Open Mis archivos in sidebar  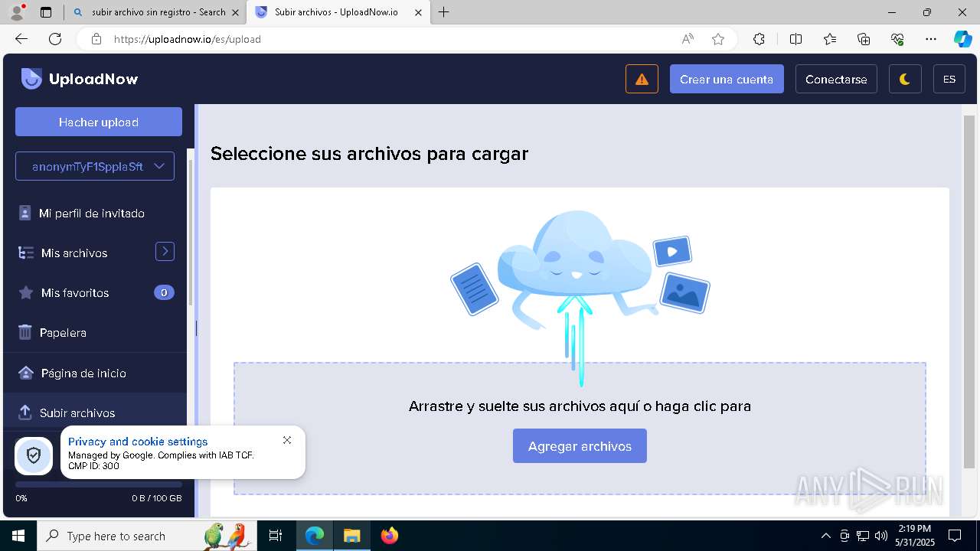click(74, 253)
